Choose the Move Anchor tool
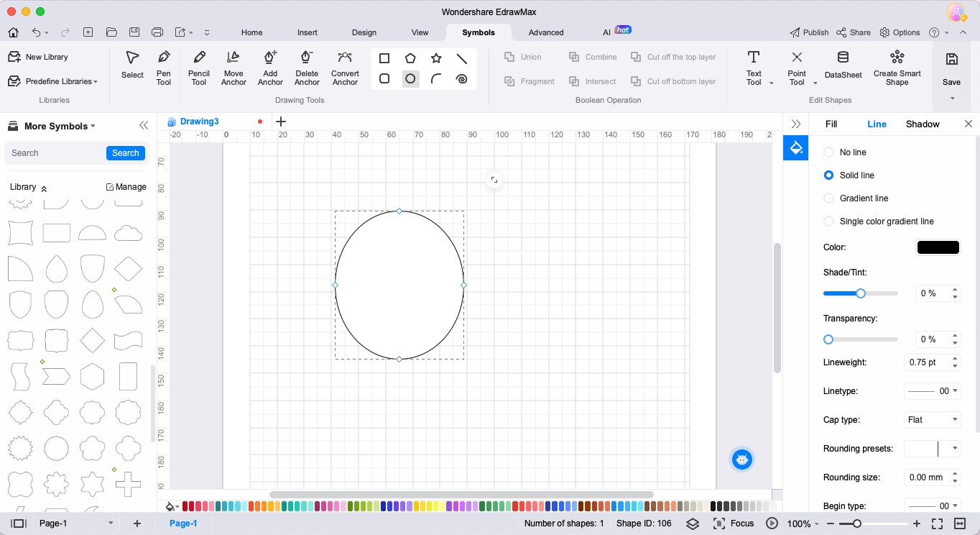 (234, 68)
